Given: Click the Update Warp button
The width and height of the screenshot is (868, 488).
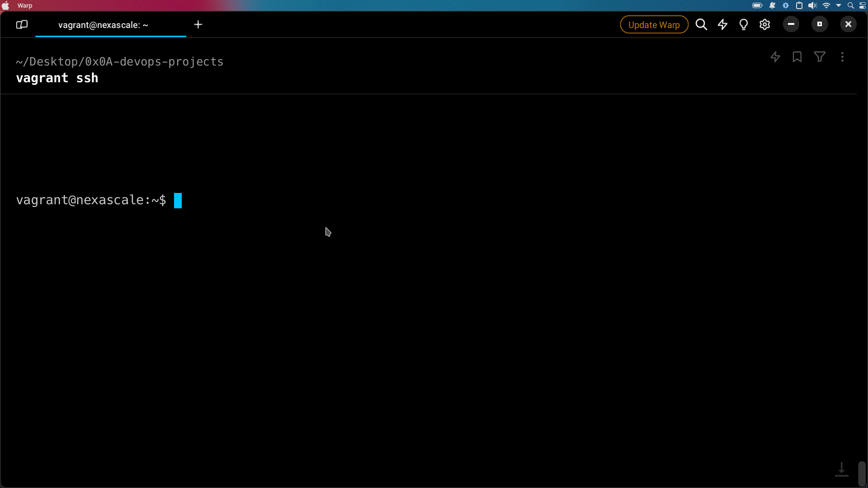Looking at the screenshot, I should point(654,24).
